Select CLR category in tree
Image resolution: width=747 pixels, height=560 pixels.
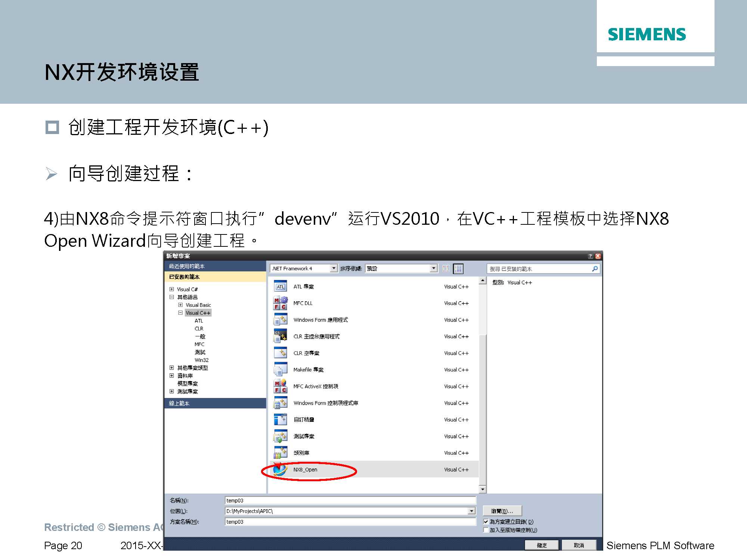(x=199, y=329)
